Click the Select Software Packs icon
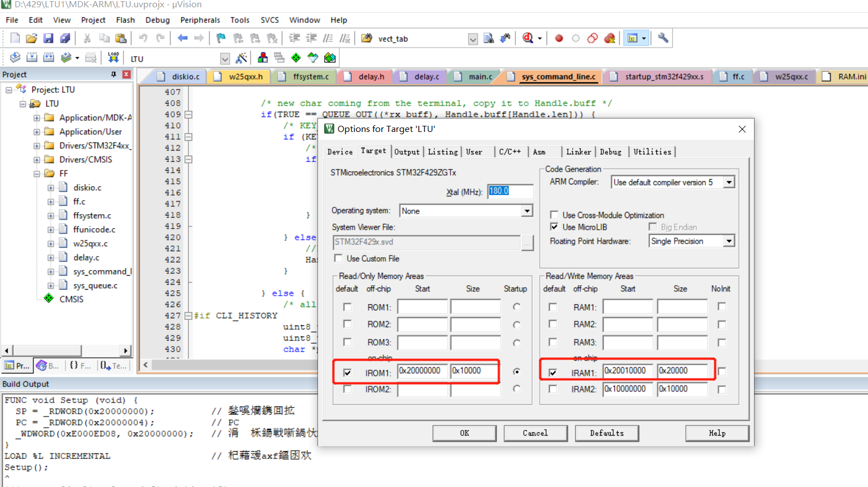 pos(313,58)
